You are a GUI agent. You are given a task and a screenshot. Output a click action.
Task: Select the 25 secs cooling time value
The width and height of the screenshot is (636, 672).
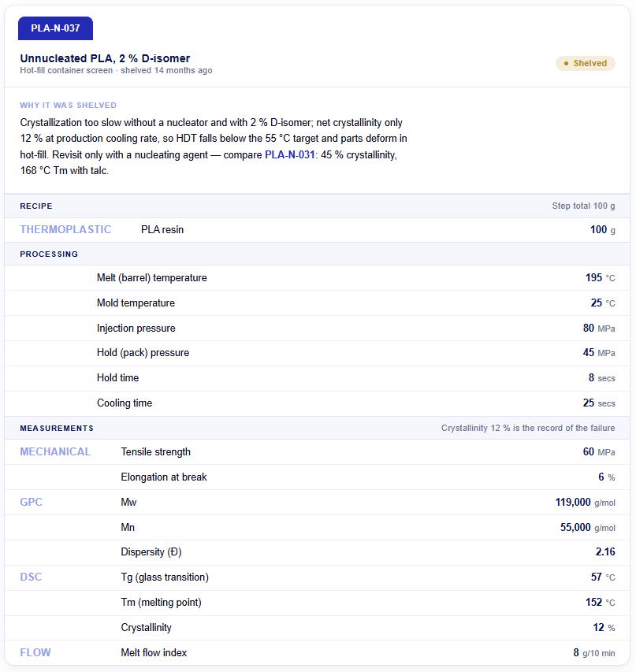[x=599, y=403]
